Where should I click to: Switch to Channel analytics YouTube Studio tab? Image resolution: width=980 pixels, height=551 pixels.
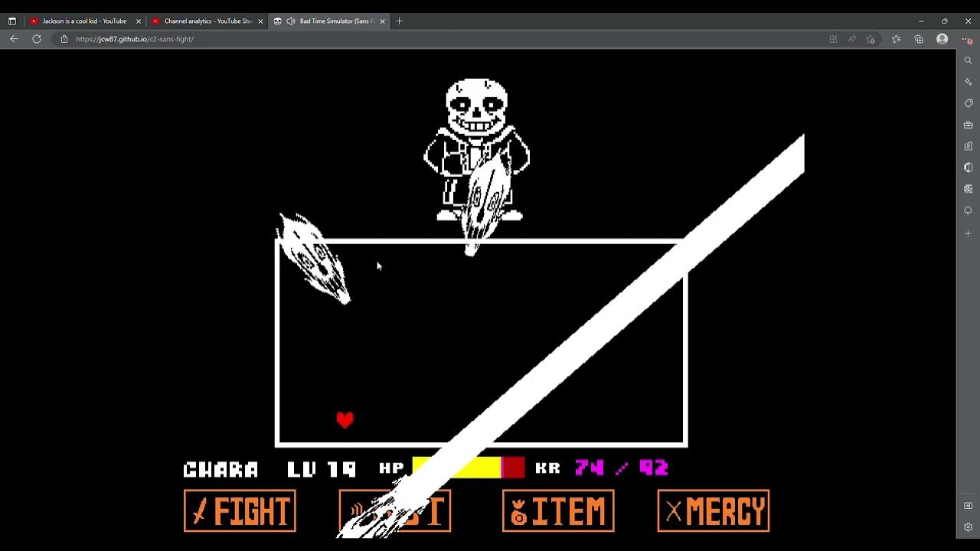click(207, 21)
